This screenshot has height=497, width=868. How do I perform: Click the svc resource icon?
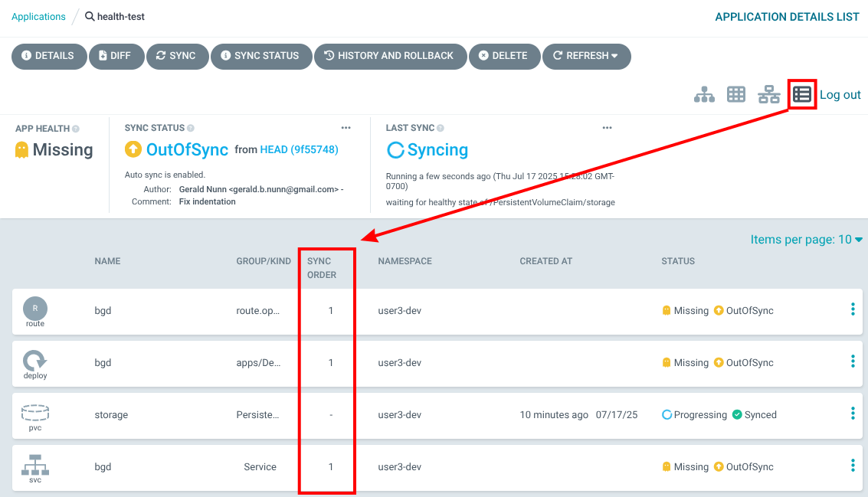click(35, 465)
